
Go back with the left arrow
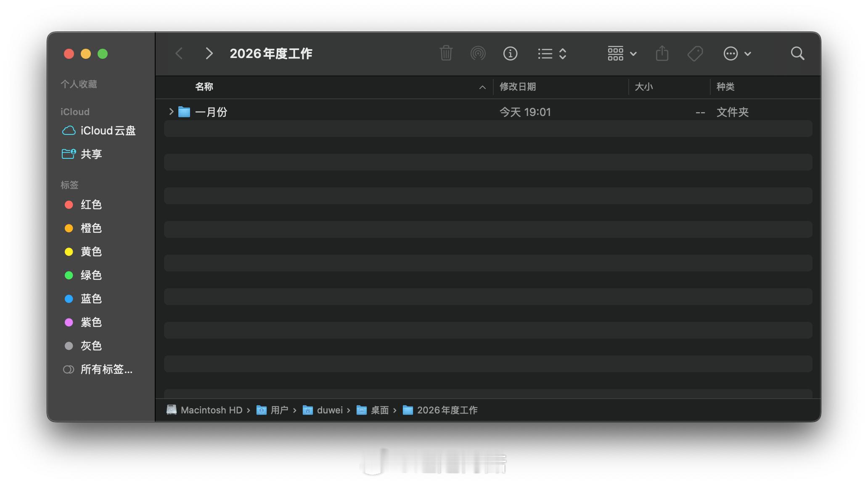179,53
